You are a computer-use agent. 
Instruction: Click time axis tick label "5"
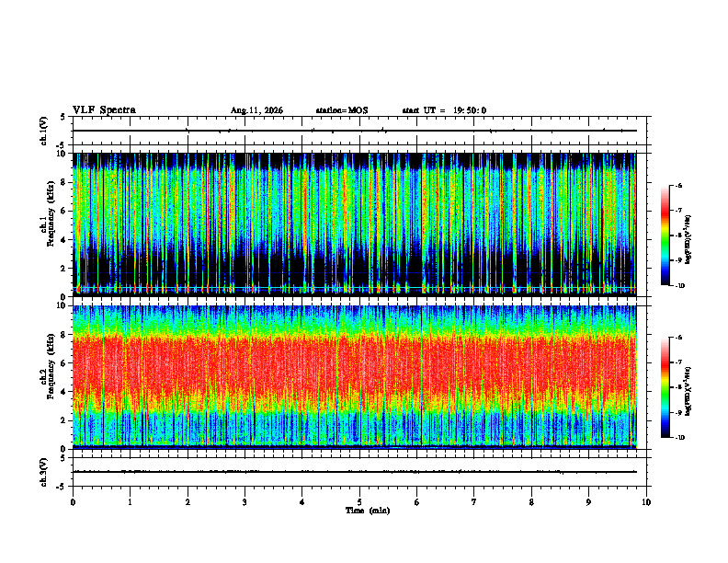[359, 502]
